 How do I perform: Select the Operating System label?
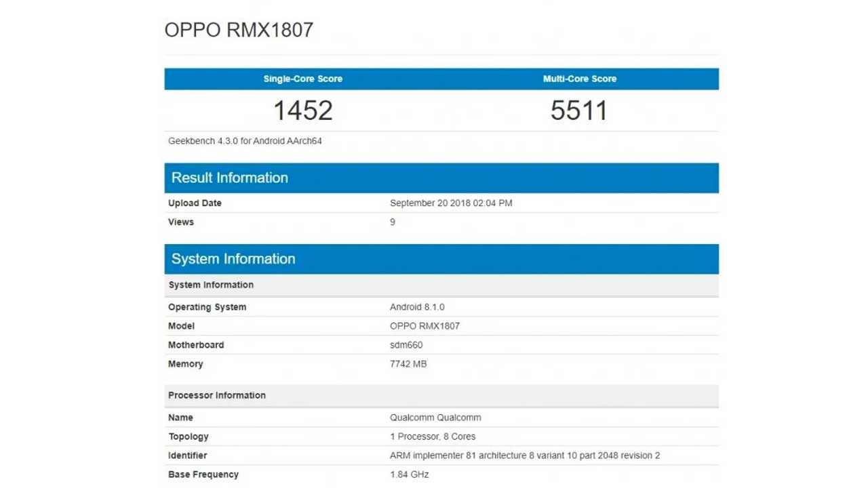coord(208,307)
